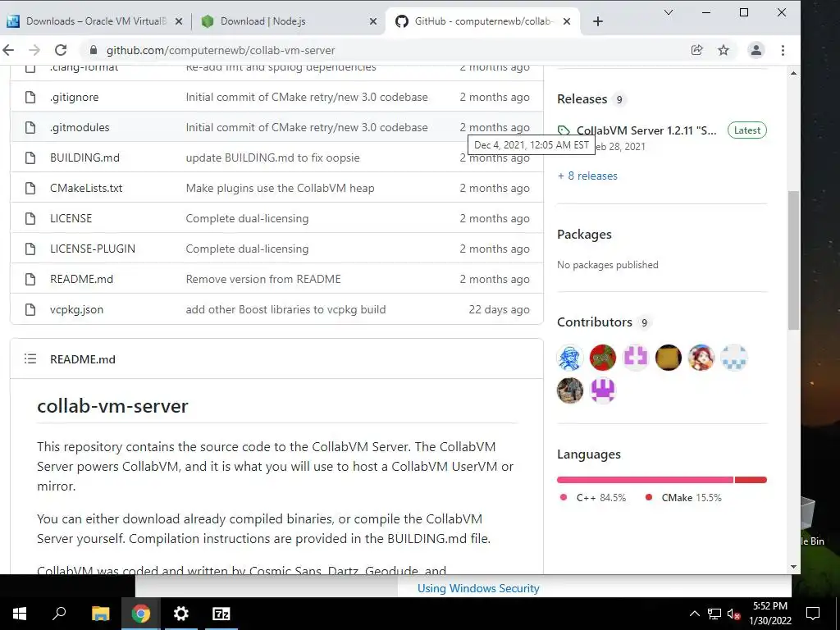Open the .gitmodules file
Viewport: 840px width, 630px height.
(80, 127)
